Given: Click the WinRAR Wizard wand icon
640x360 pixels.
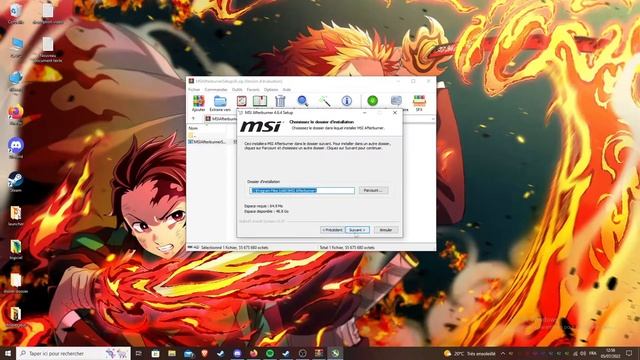Looking at the screenshot, I should [x=324, y=101].
